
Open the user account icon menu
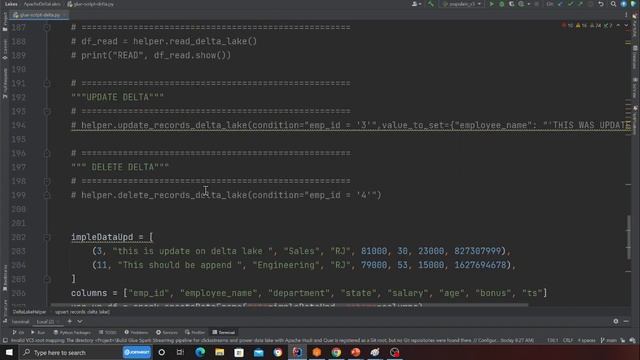point(416,4)
